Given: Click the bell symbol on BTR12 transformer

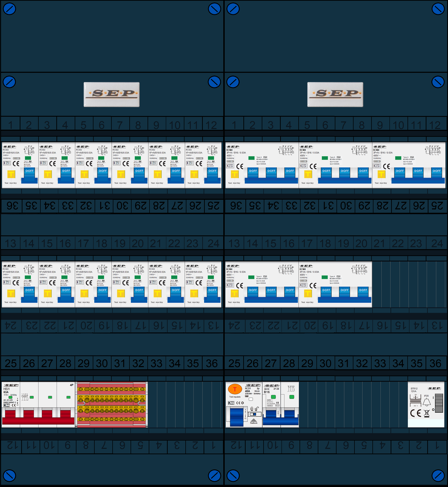Looking at the screenshot, I should (x=427, y=402).
